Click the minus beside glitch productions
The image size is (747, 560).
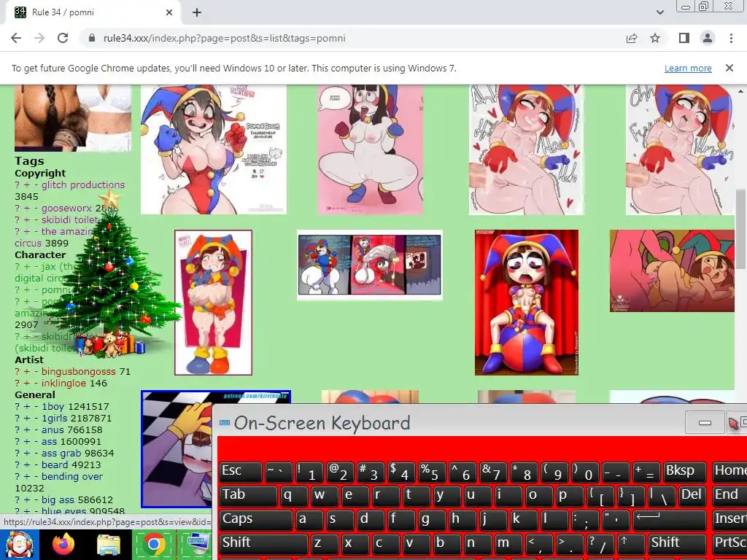tap(36, 185)
